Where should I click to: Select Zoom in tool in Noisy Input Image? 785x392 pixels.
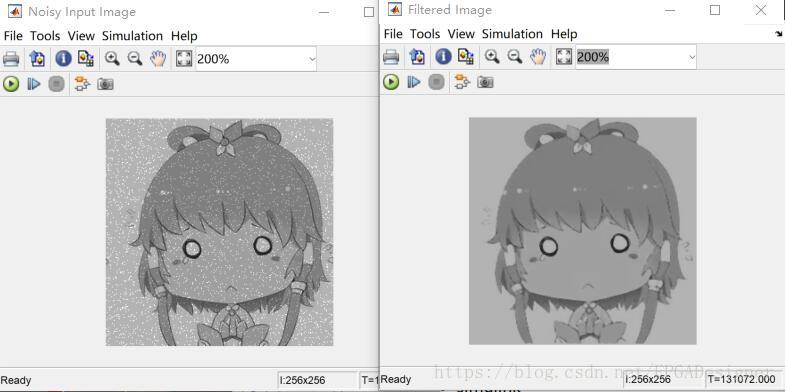(112, 59)
